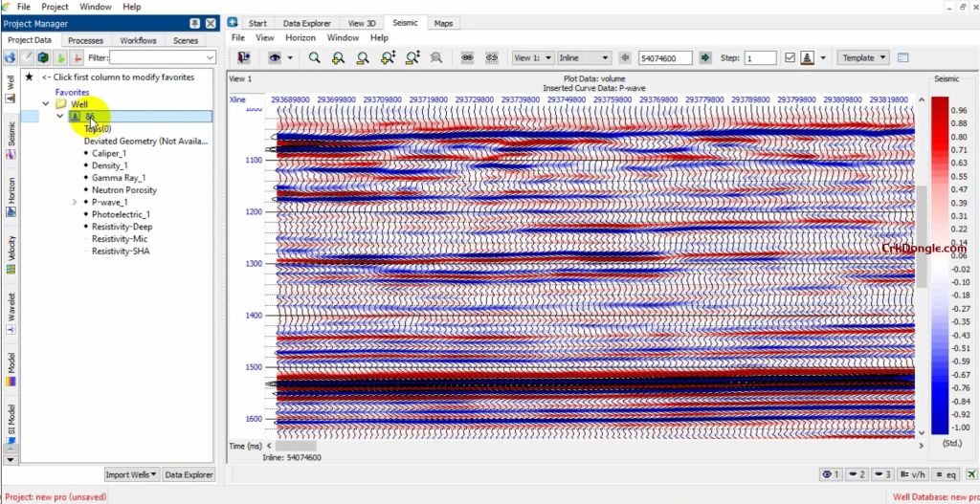Select the magnifier zoom tool
This screenshot has width=980, height=504.
314,58
